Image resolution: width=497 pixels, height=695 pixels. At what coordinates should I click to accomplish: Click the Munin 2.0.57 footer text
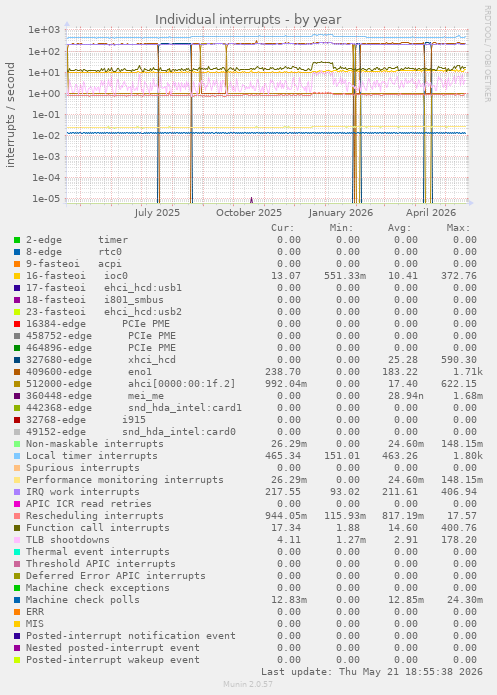(248, 684)
